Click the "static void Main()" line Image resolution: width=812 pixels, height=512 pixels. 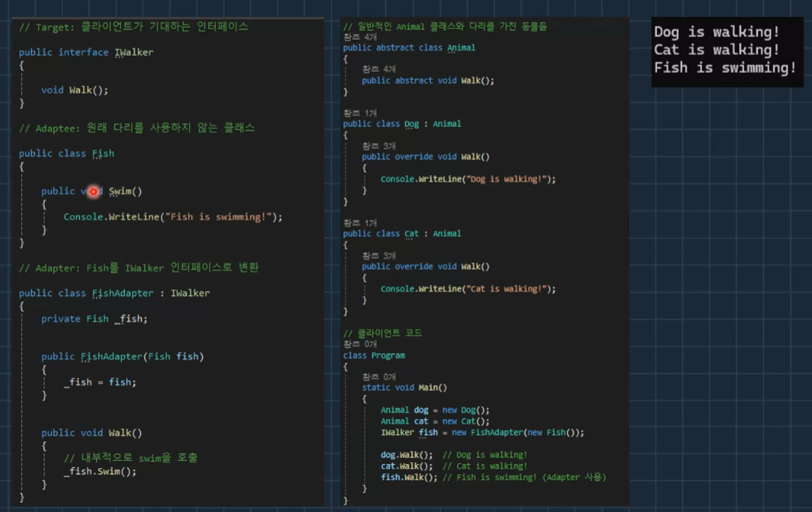404,388
